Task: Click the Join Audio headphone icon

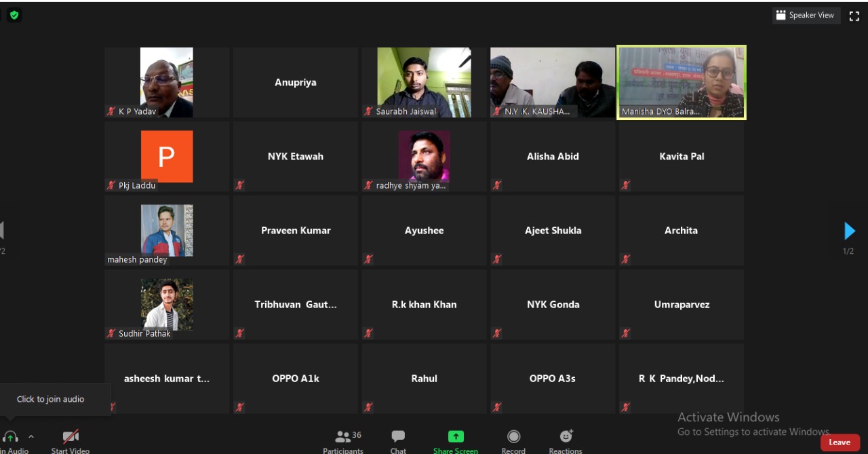Action: (x=11, y=438)
